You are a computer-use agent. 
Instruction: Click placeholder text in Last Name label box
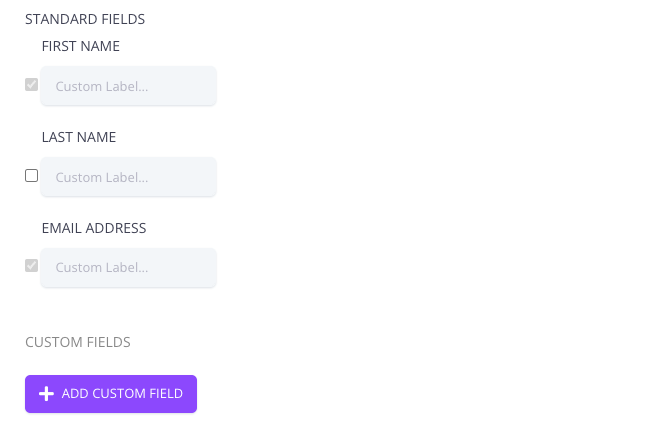point(102,177)
